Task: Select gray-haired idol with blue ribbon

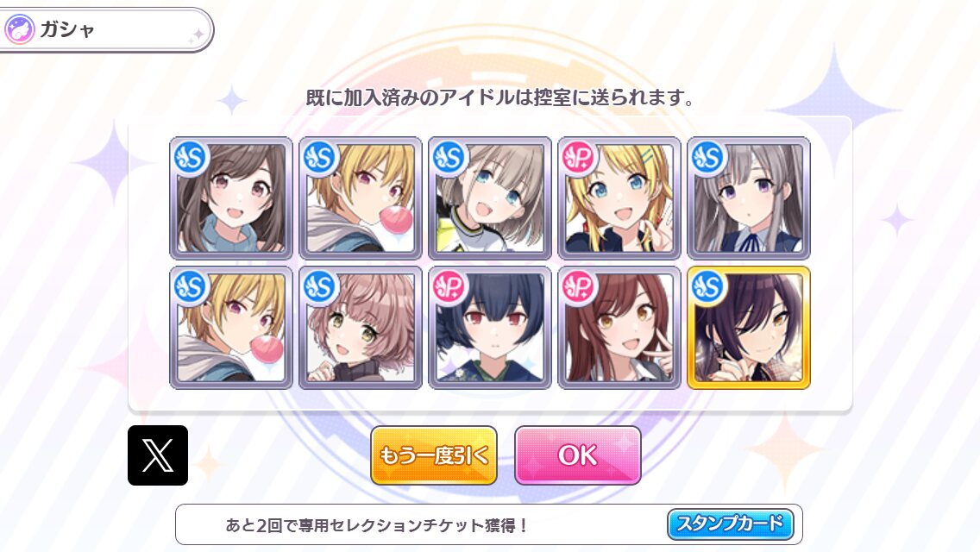Action: pos(749,198)
